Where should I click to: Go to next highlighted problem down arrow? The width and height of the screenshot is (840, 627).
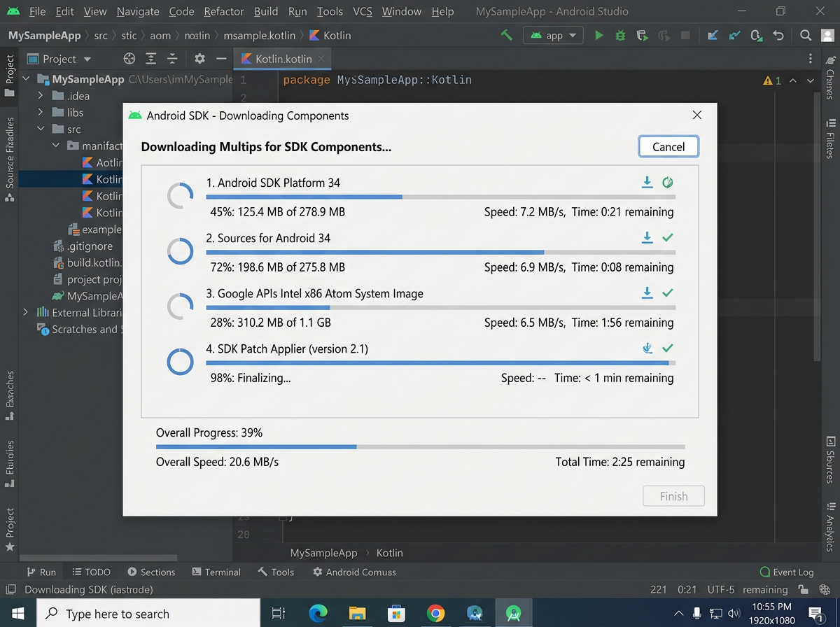pyautogui.click(x=811, y=80)
